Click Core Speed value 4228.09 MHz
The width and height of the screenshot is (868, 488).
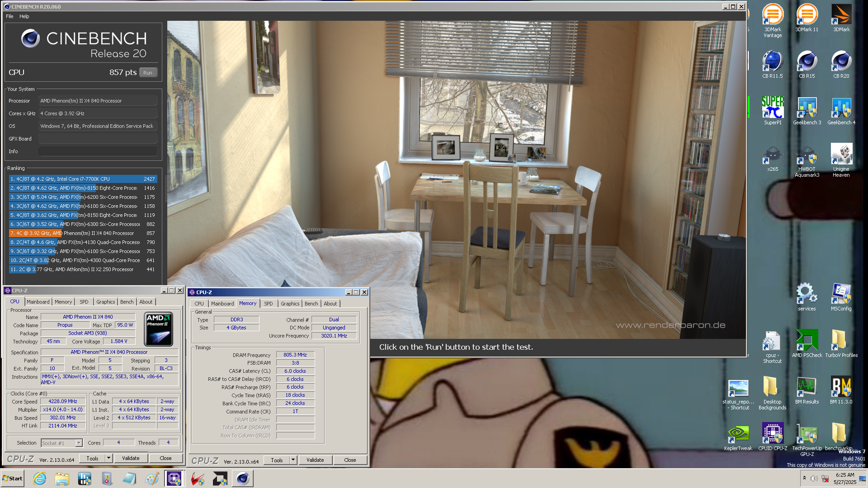[x=63, y=401]
